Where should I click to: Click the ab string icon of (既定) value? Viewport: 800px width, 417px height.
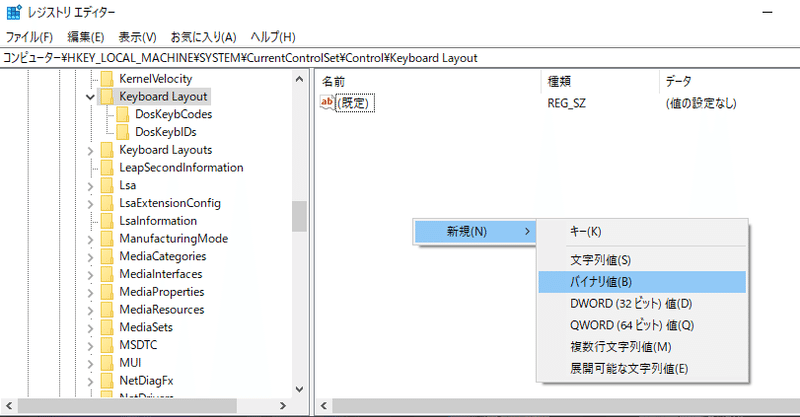pos(327,103)
